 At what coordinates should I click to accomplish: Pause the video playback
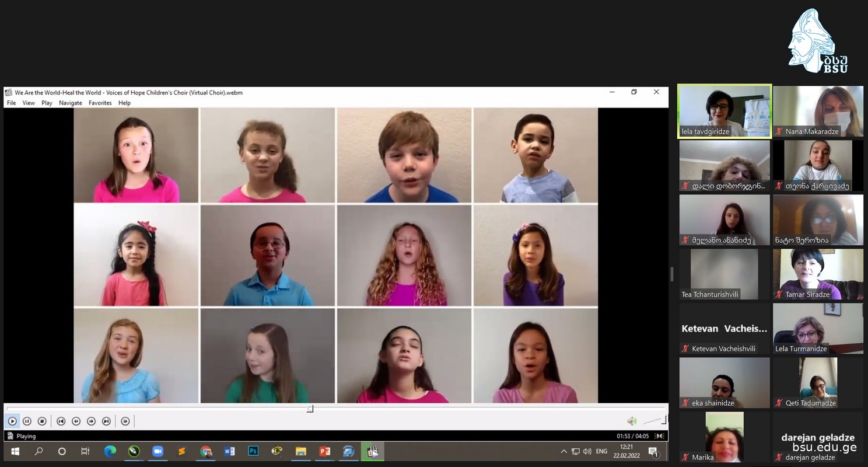[27, 421]
